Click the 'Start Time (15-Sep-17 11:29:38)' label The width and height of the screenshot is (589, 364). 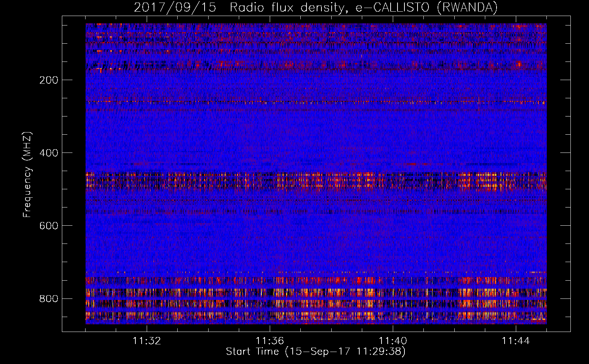tap(316, 352)
